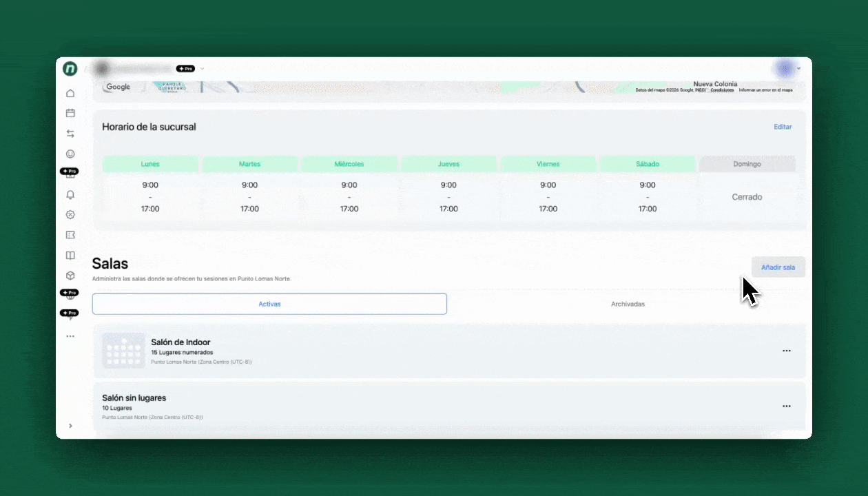
Task: Open the percent discount badge icon
Action: (x=70, y=215)
